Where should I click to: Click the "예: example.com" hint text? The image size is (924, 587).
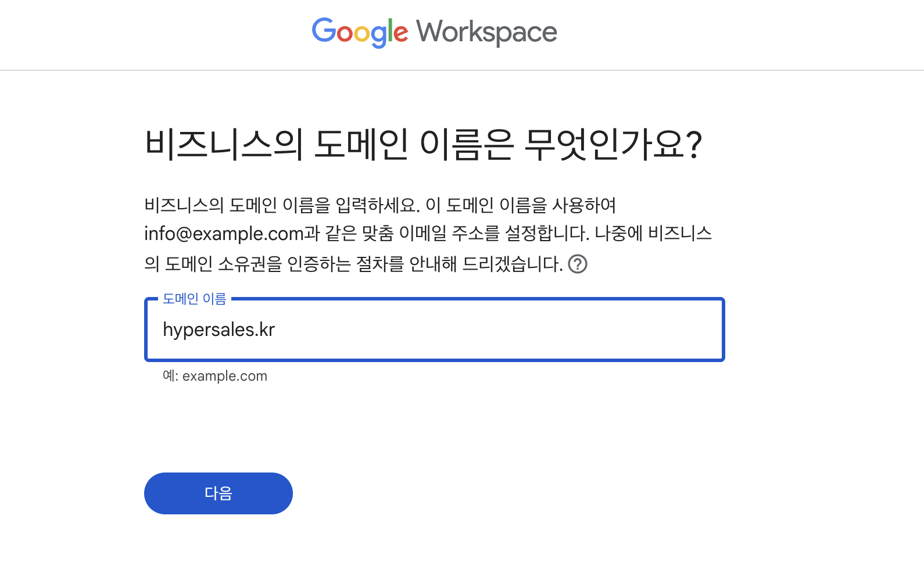(x=215, y=376)
